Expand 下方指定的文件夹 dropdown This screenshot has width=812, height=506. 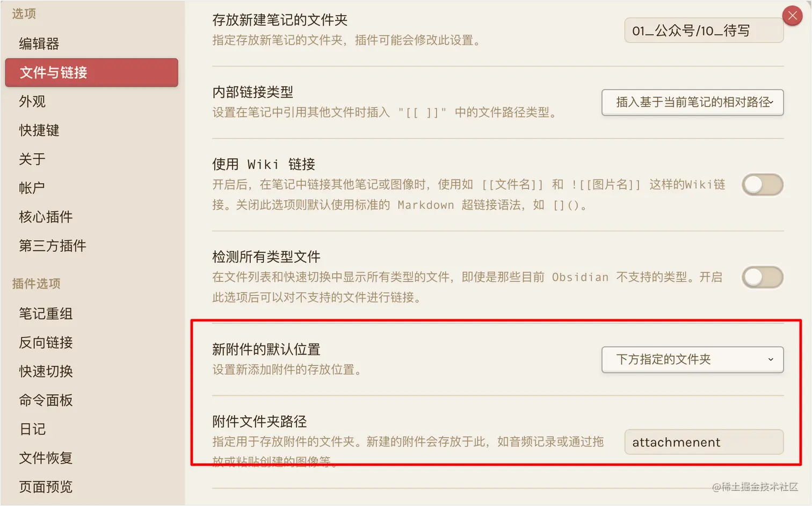(x=693, y=359)
